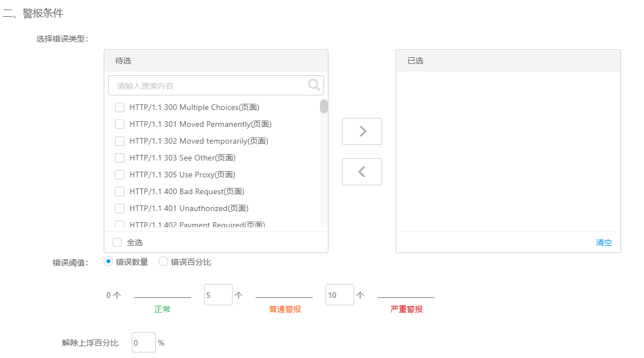The image size is (644, 358).
Task: Choose the 错误百分比 radio option
Action: coord(164,261)
